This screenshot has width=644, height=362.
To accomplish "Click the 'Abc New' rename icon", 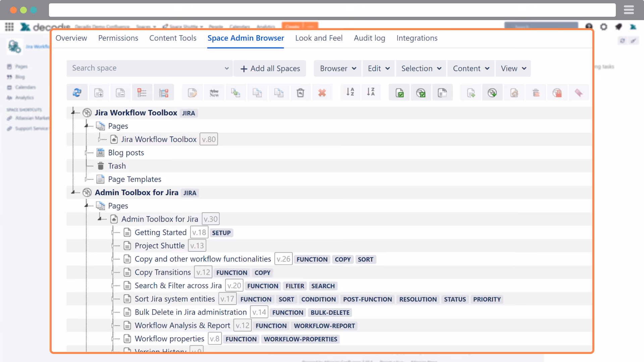I will pyautogui.click(x=214, y=93).
